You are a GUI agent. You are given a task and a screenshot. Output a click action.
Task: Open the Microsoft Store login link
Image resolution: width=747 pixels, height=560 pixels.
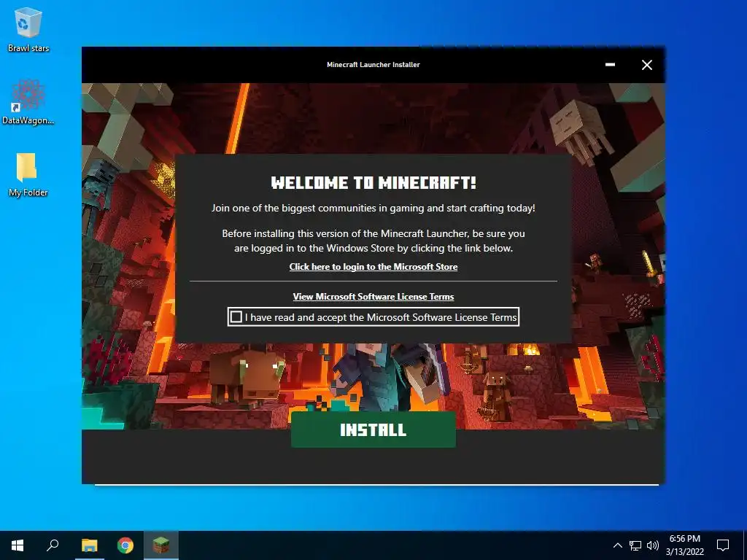coord(373,267)
